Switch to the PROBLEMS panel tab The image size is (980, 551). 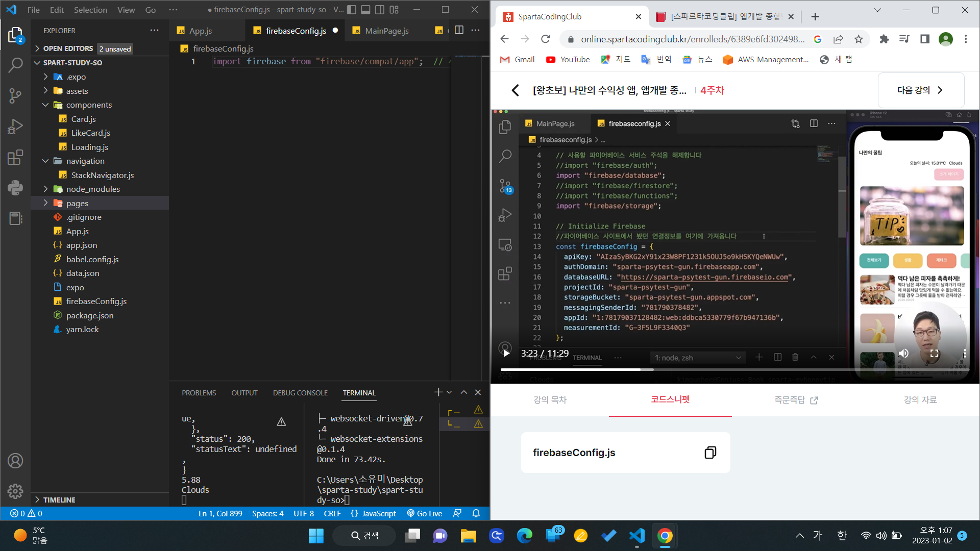pos(199,392)
